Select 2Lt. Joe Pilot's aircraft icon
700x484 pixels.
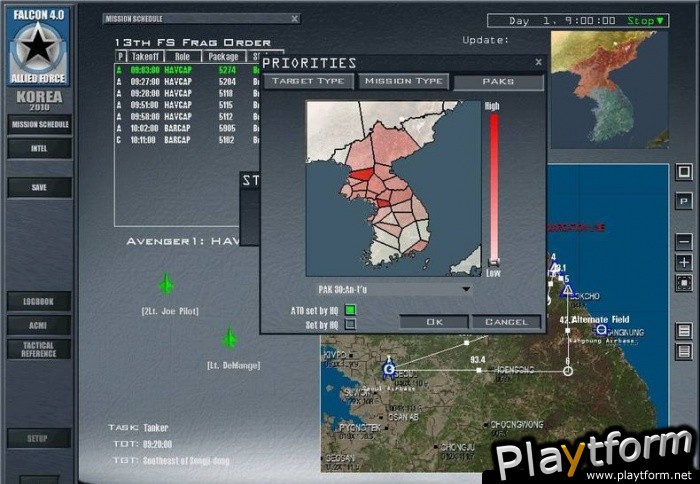[x=166, y=285]
